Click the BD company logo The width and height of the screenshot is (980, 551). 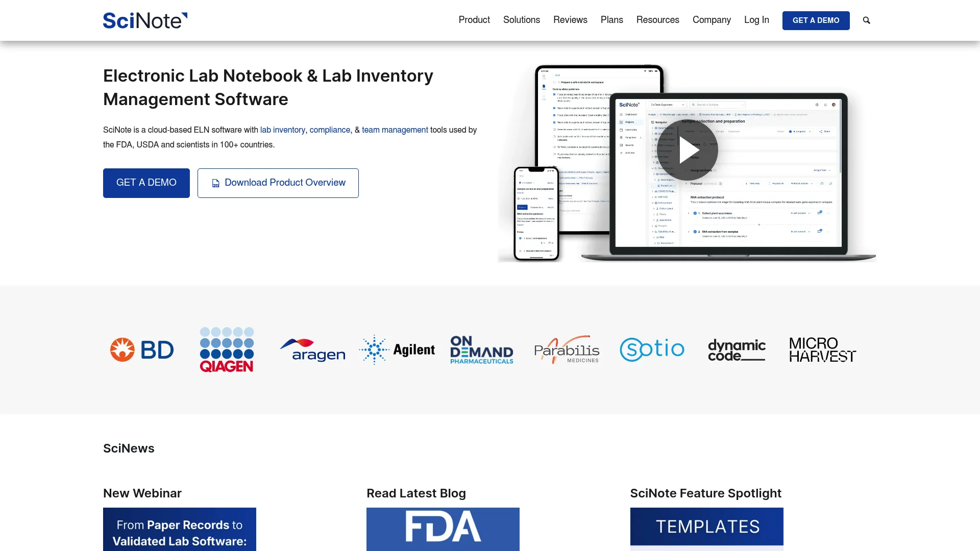142,350
